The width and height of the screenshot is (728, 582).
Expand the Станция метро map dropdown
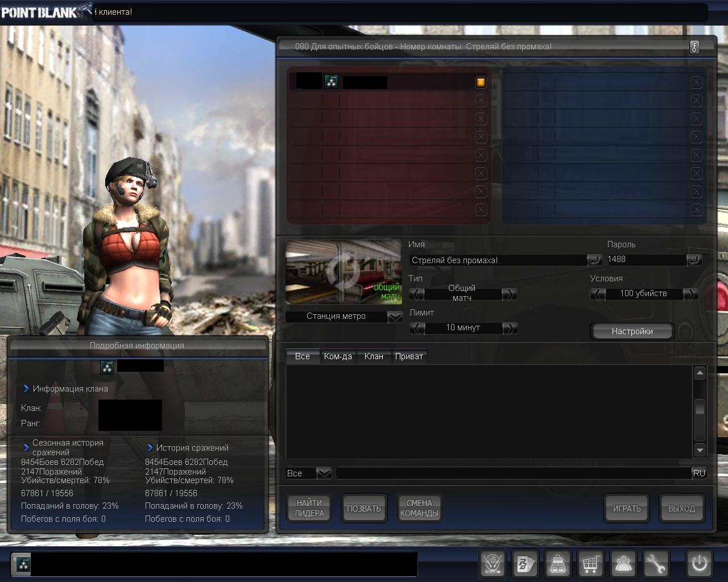point(395,317)
